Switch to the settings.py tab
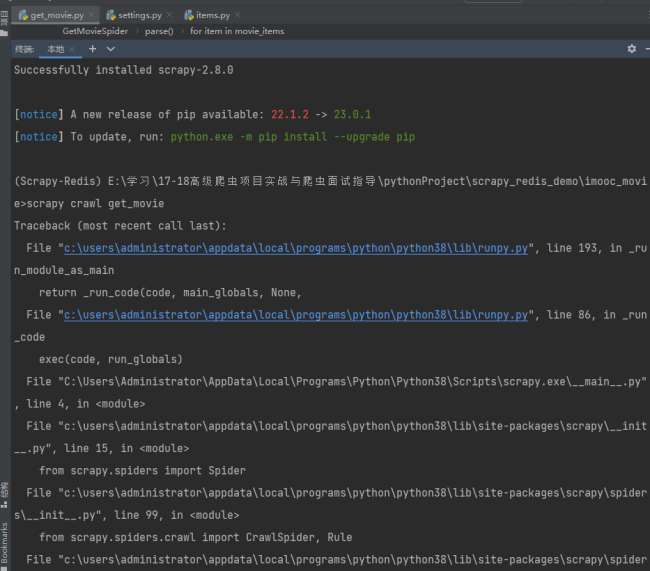 138,15
